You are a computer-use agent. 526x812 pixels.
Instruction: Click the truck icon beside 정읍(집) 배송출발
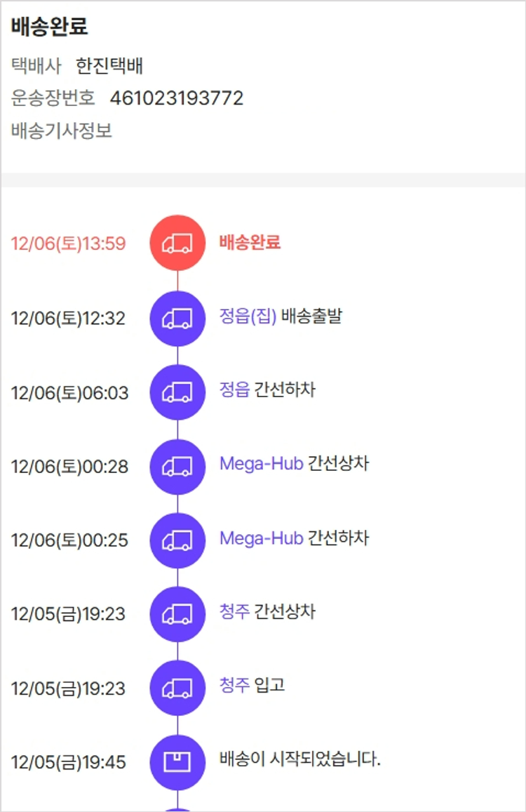point(177,318)
